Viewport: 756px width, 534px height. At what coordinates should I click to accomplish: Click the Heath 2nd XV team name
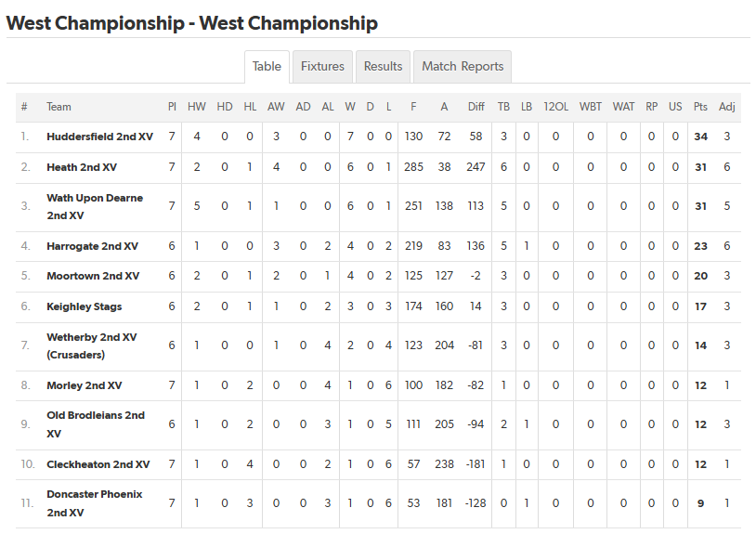[81, 167]
